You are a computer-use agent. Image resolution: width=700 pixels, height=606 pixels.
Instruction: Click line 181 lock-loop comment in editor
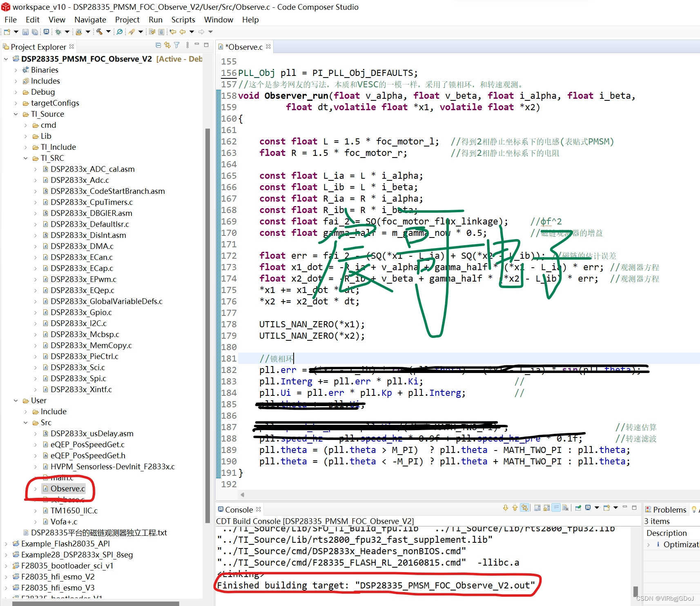276,359
